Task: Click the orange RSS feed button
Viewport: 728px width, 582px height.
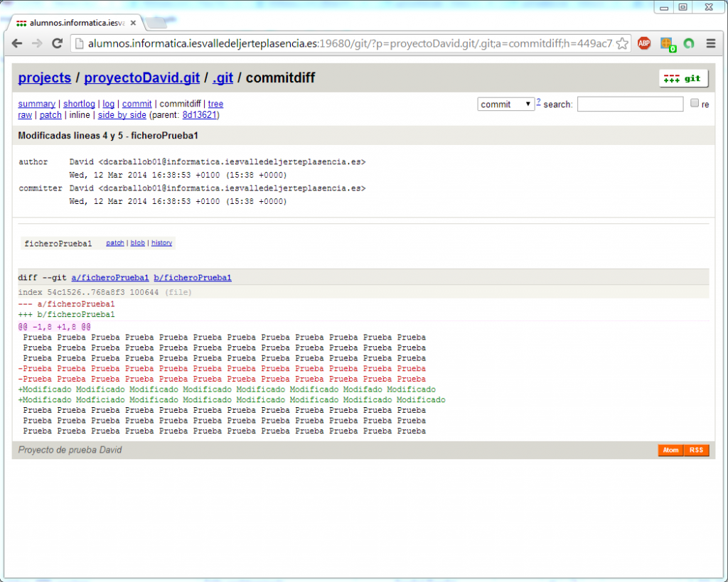Action: click(696, 450)
